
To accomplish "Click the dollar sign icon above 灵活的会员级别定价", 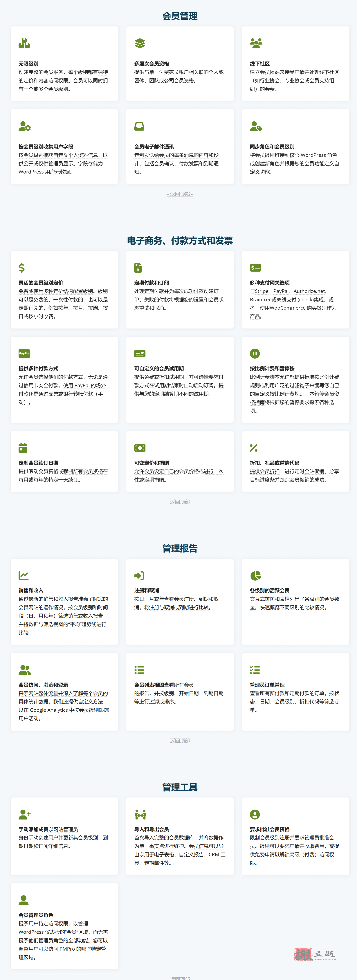I will click(x=22, y=268).
